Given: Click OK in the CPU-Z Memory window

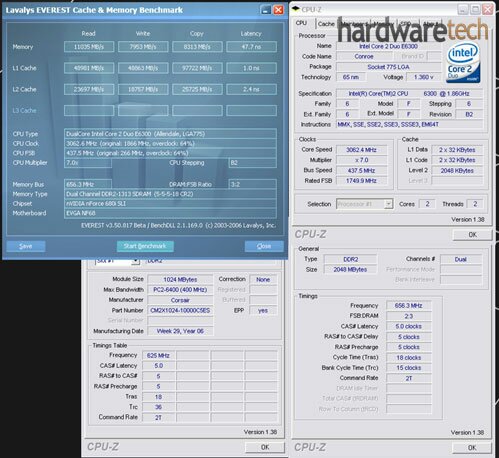Looking at the screenshot, I should point(472,447).
